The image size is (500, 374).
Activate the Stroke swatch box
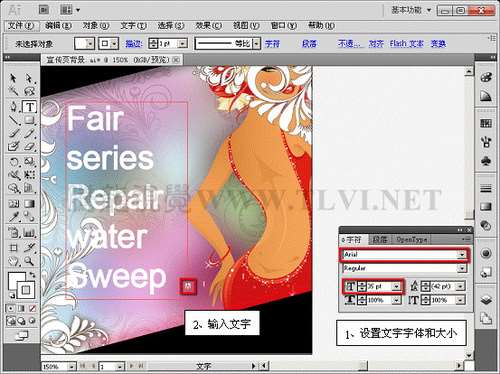point(25,290)
